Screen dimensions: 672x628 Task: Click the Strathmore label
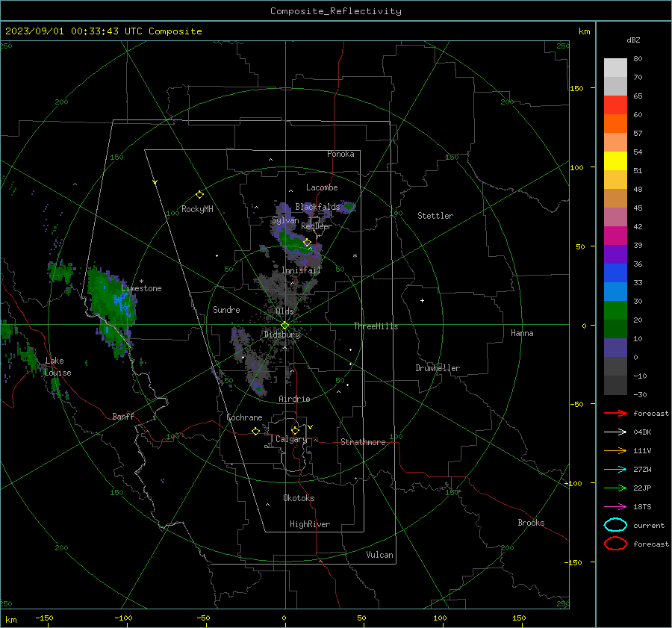click(x=364, y=442)
